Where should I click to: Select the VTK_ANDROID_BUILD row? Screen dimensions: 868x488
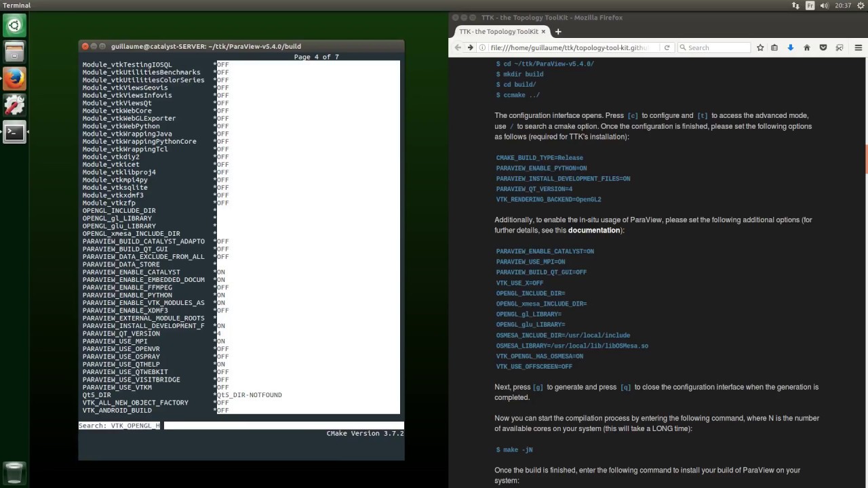point(241,411)
